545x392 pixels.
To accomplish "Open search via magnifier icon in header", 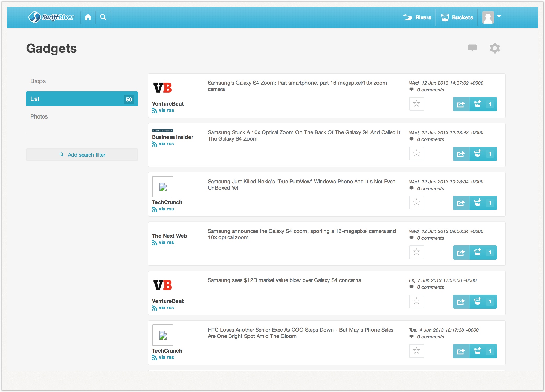I will [x=103, y=17].
